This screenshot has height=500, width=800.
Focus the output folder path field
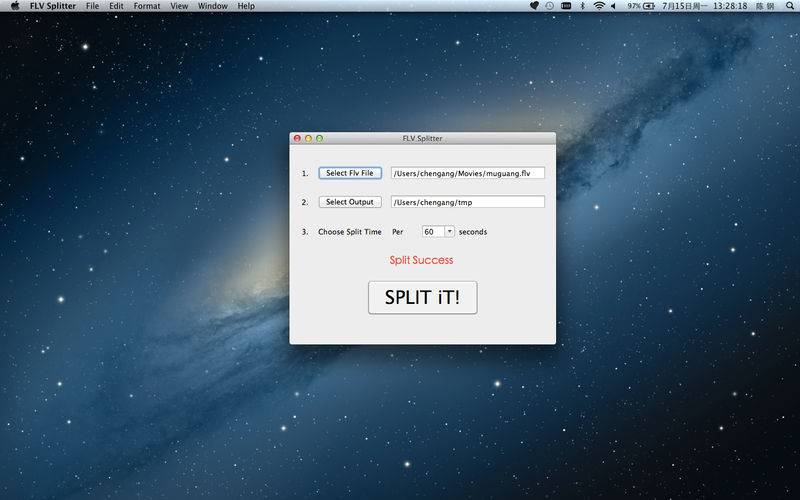pos(467,202)
